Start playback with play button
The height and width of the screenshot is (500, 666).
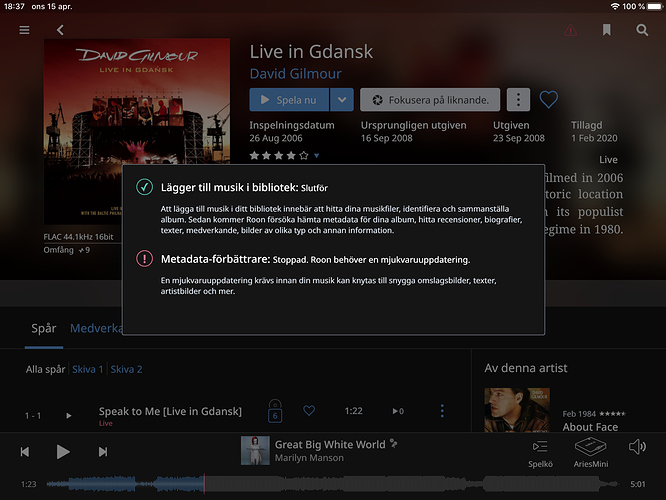[63, 452]
